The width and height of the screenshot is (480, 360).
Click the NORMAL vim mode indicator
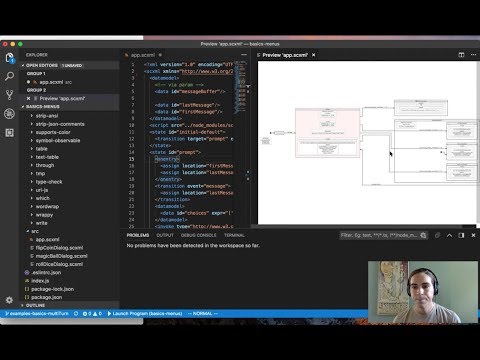(x=203, y=314)
